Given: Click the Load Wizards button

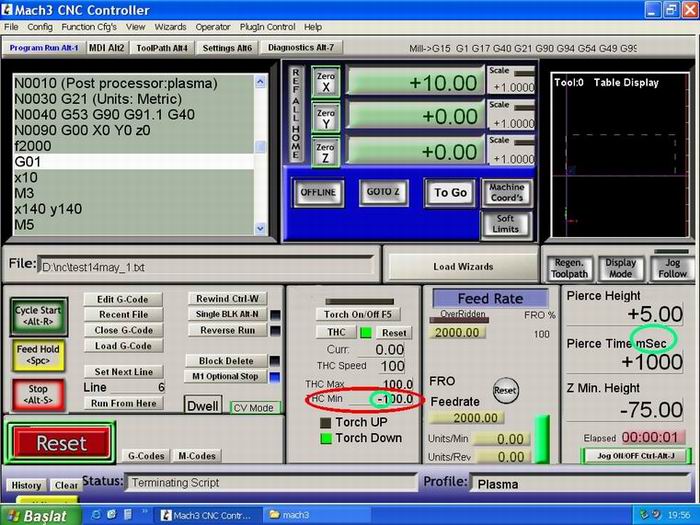Looking at the screenshot, I should (463, 267).
